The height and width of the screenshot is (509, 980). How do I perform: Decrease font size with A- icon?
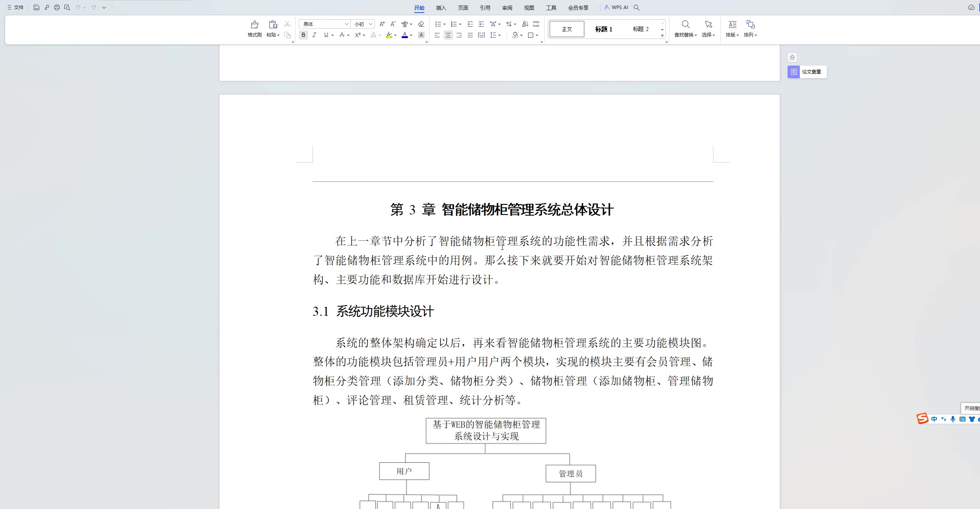pos(393,24)
